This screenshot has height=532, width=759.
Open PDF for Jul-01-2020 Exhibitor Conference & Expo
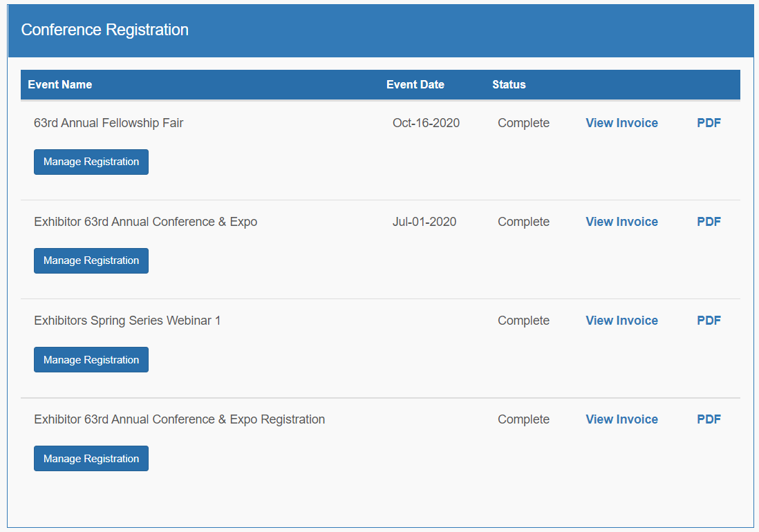point(709,222)
